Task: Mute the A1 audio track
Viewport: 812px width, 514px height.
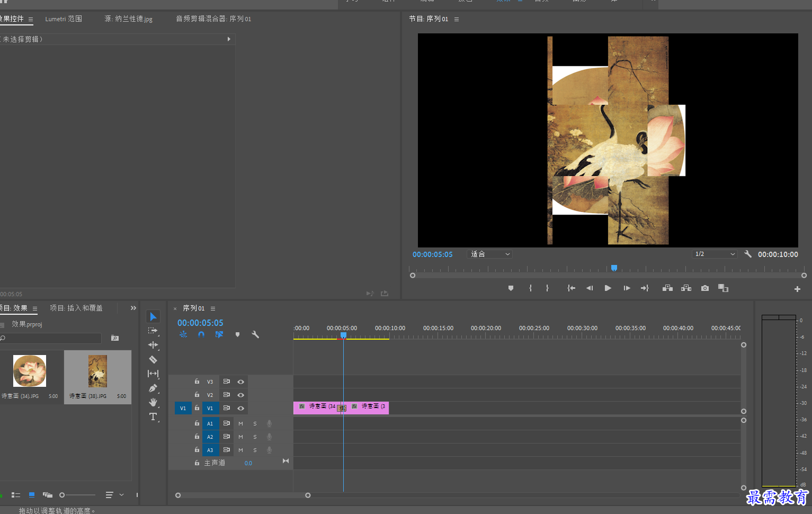Action: (240, 423)
